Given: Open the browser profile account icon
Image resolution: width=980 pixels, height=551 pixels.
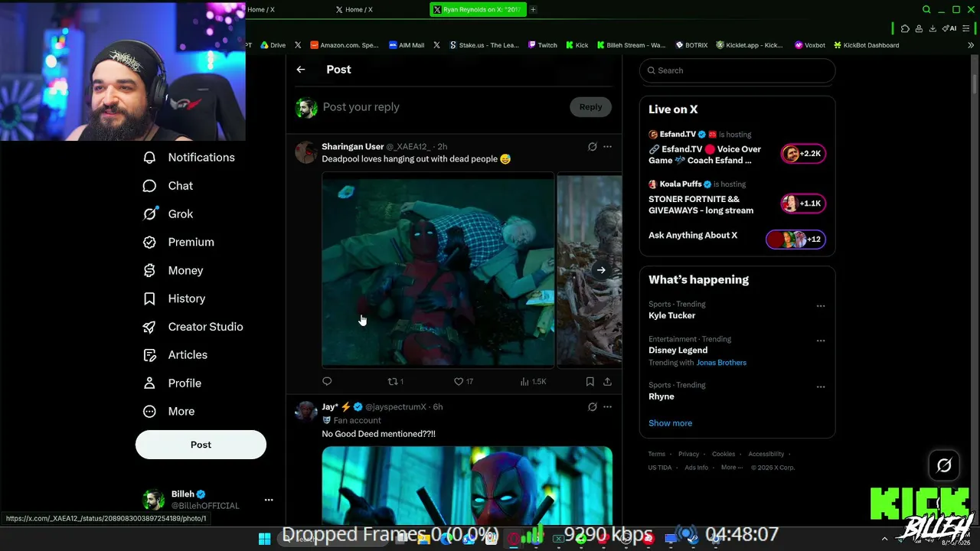Looking at the screenshot, I should [919, 28].
